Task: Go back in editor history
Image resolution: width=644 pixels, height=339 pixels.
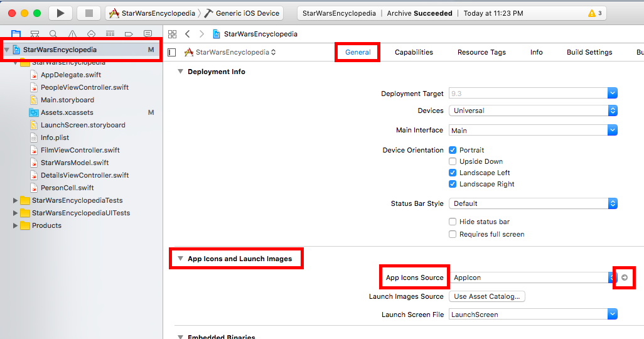Action: tap(188, 34)
